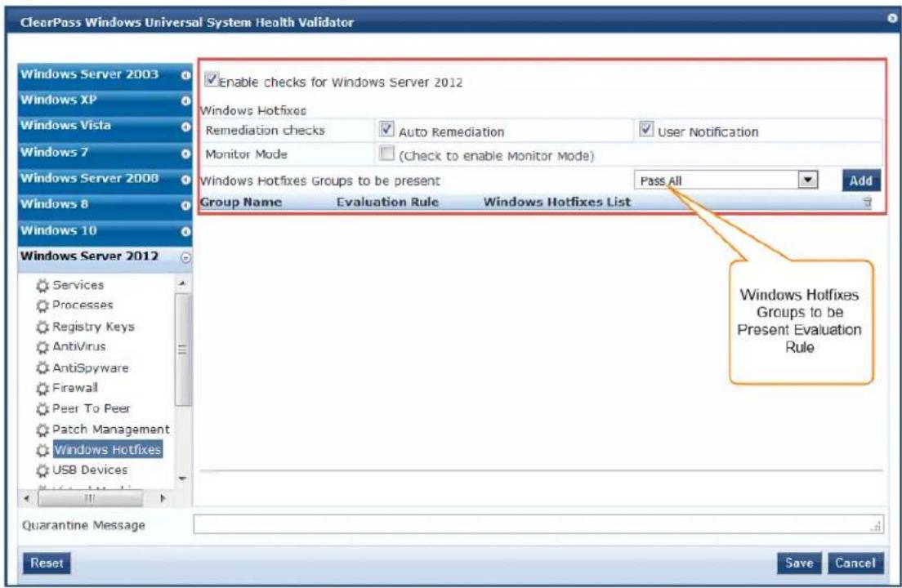Screen dimensions: 902x588
Task: Select the highlighted Windows Hotfixes item
Action: [108, 449]
